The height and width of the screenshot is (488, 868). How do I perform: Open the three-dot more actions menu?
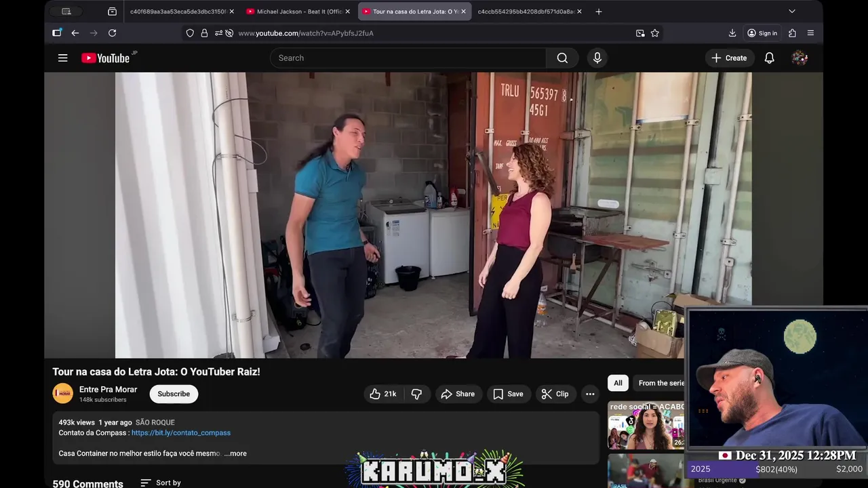(x=590, y=394)
